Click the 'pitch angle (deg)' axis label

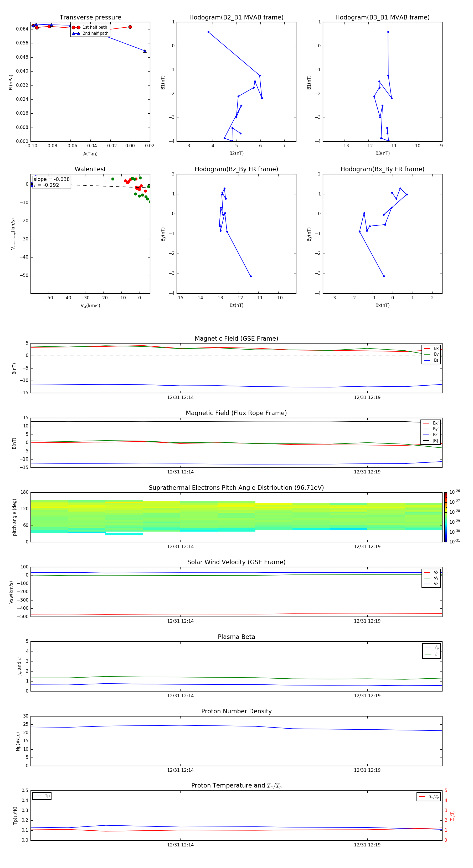coord(14,517)
